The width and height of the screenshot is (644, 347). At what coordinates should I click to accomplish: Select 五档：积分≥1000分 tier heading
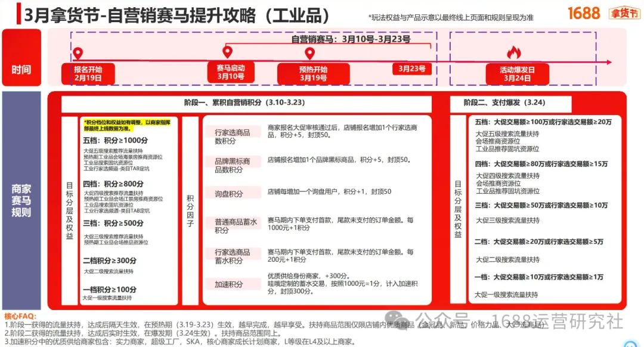click(x=116, y=141)
